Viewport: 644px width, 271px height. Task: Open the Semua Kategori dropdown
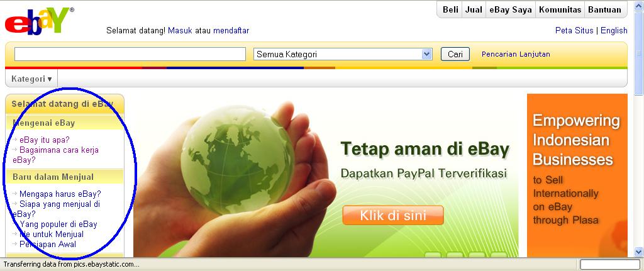(x=343, y=54)
